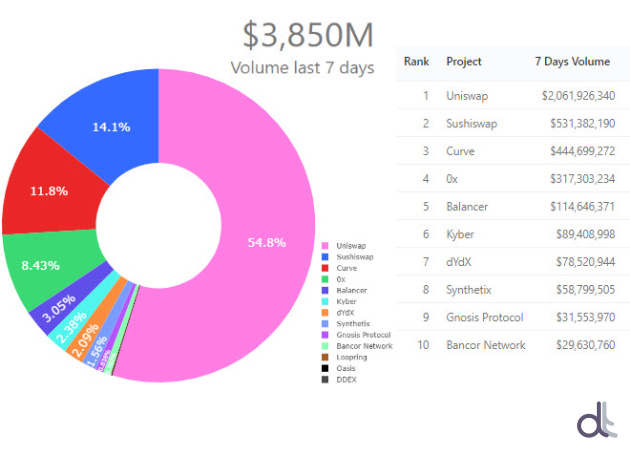Select the DDEX legend label

point(346,379)
